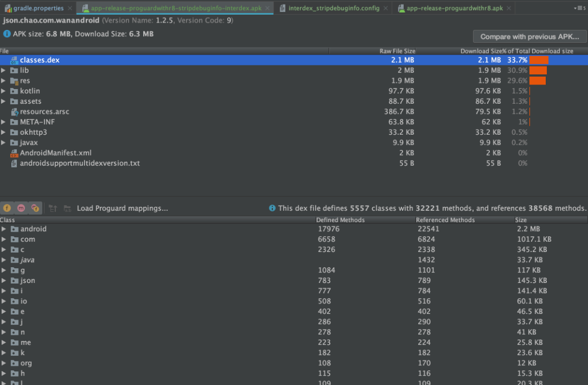Expand the assets folder

[3, 101]
